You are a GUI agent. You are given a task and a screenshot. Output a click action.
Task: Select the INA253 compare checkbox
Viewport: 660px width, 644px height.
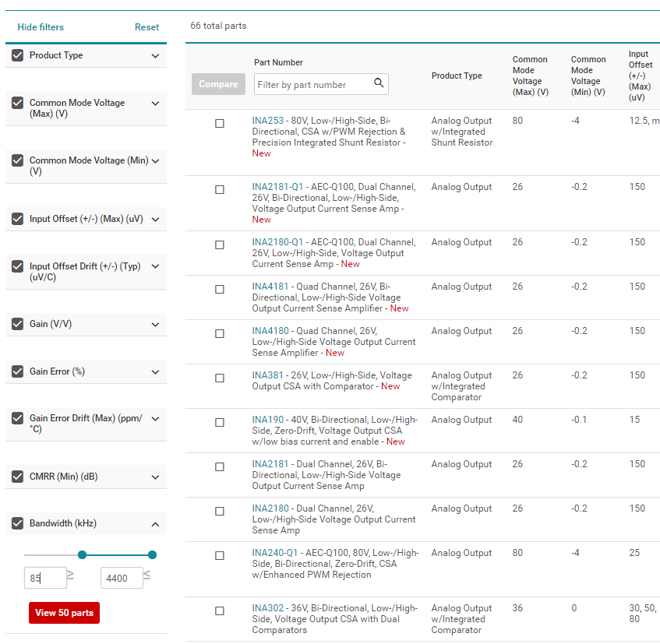tap(220, 123)
